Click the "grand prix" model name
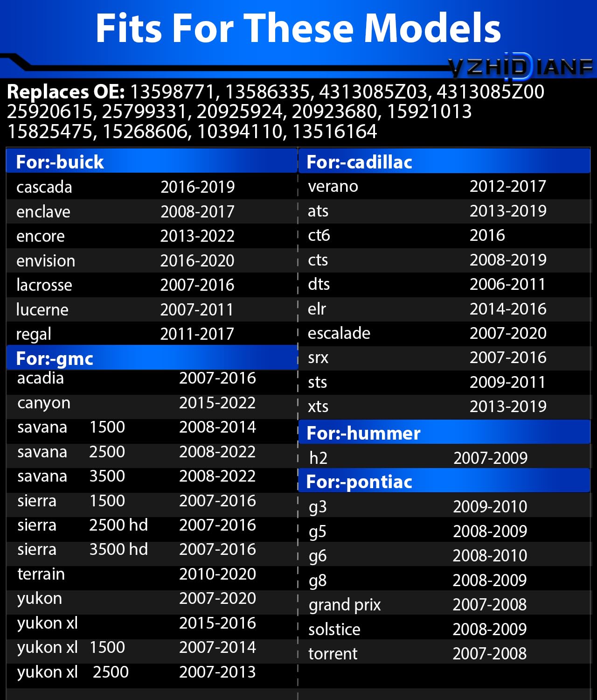The height and width of the screenshot is (700, 597). tap(345, 605)
